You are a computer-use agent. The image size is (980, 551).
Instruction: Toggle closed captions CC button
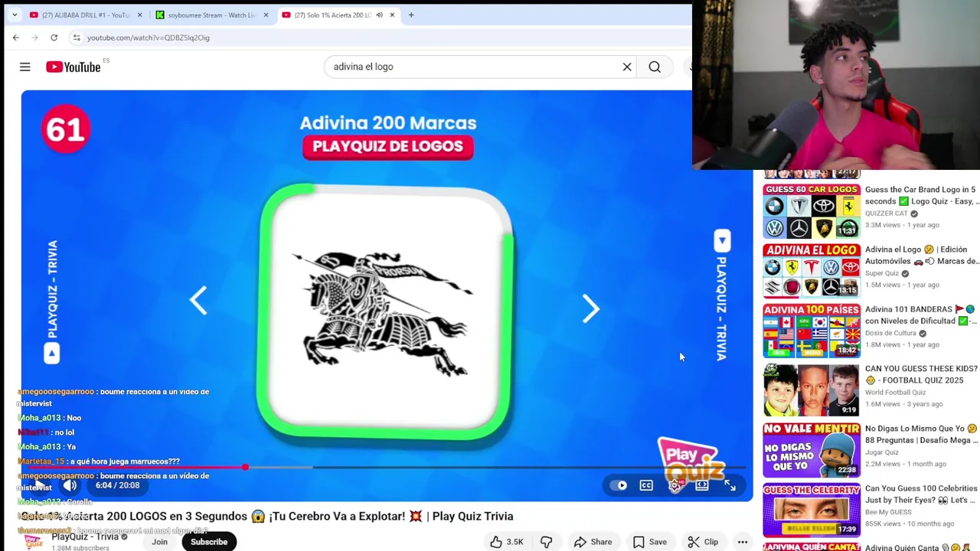tap(646, 485)
